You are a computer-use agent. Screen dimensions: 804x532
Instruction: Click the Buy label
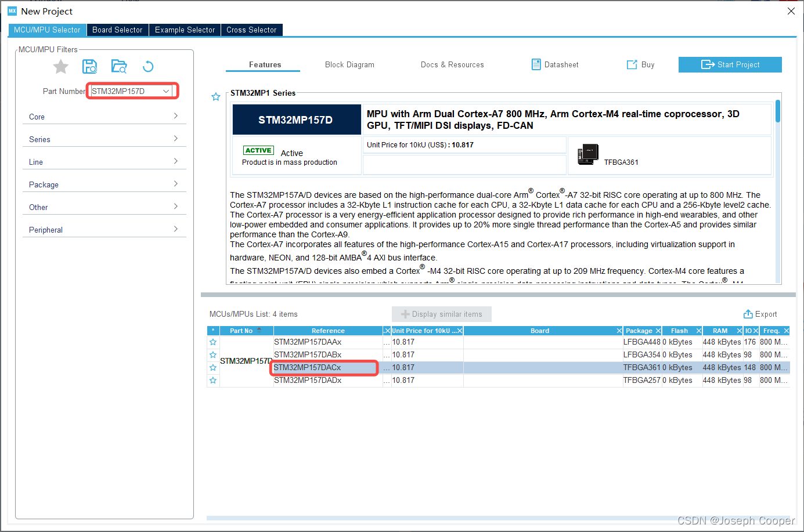click(648, 64)
